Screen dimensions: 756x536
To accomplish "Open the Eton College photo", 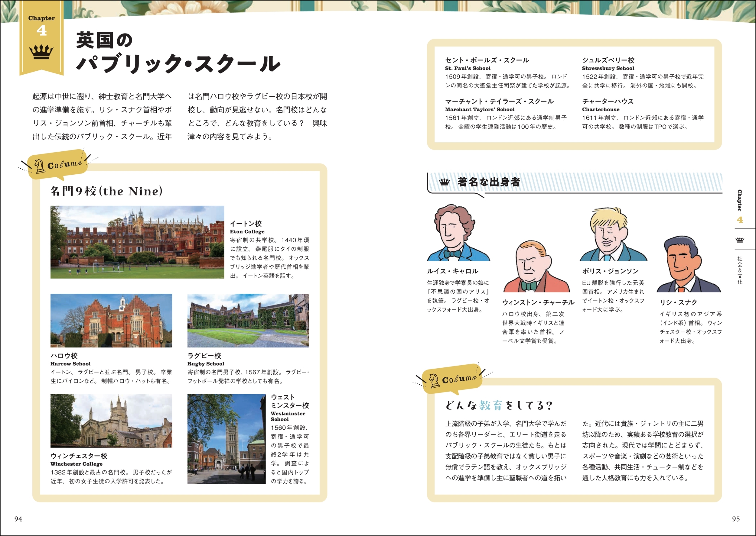I will pyautogui.click(x=137, y=242).
